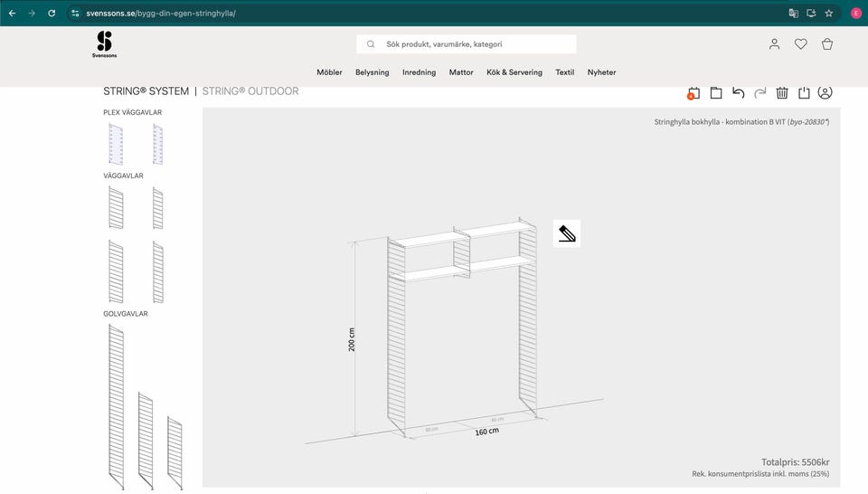Image resolution: width=868 pixels, height=494 pixels.
Task: Click the trash can delete icon
Action: (782, 92)
